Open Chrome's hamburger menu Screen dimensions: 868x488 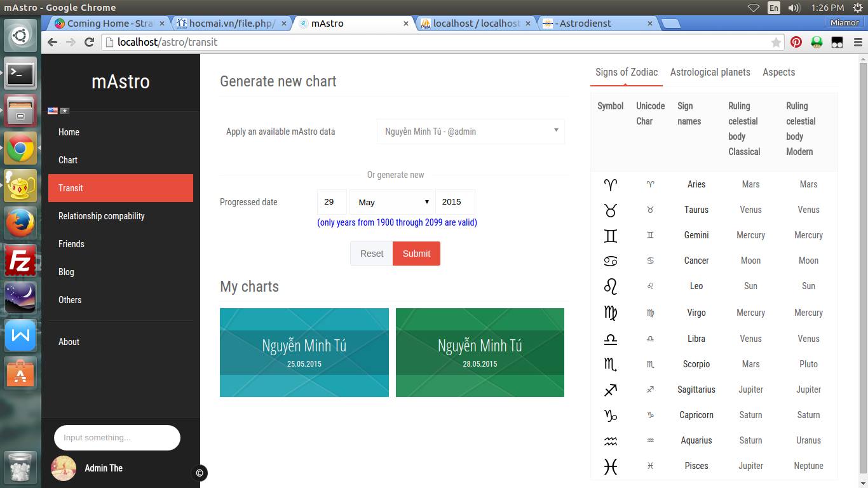pos(857,42)
